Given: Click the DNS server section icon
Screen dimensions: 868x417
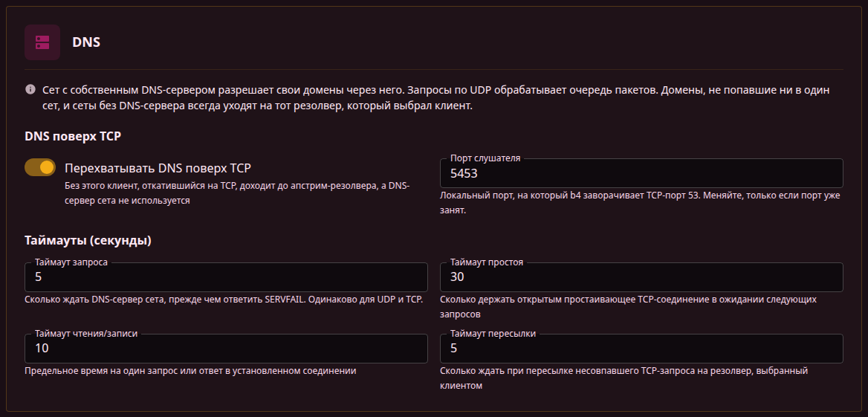Looking at the screenshot, I should click(42, 42).
